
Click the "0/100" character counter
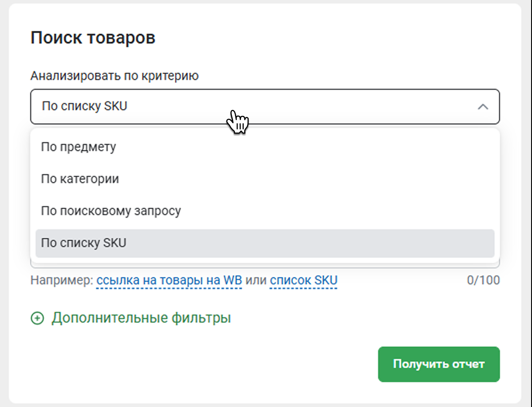click(x=483, y=280)
